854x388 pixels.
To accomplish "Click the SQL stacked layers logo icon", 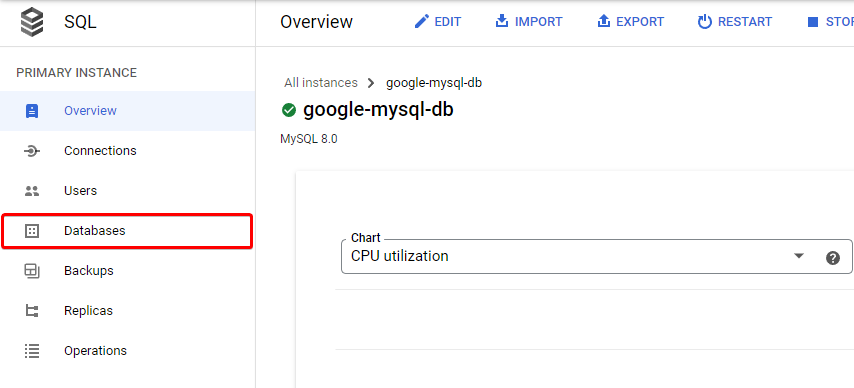I will [x=32, y=22].
